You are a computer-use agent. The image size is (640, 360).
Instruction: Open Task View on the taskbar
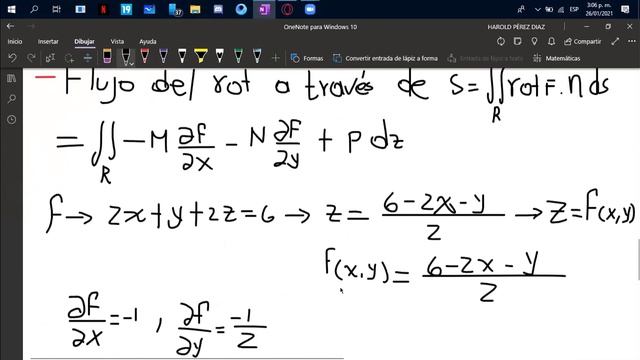point(57,9)
